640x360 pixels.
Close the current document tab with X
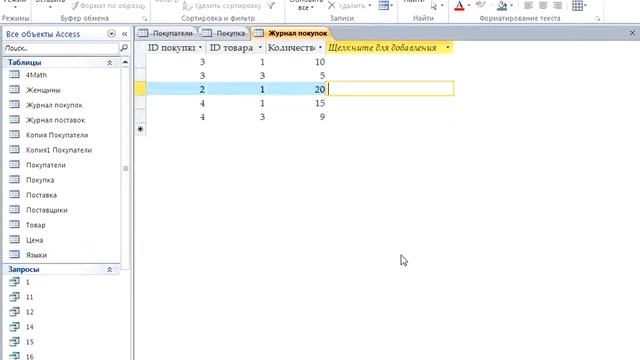632,33
